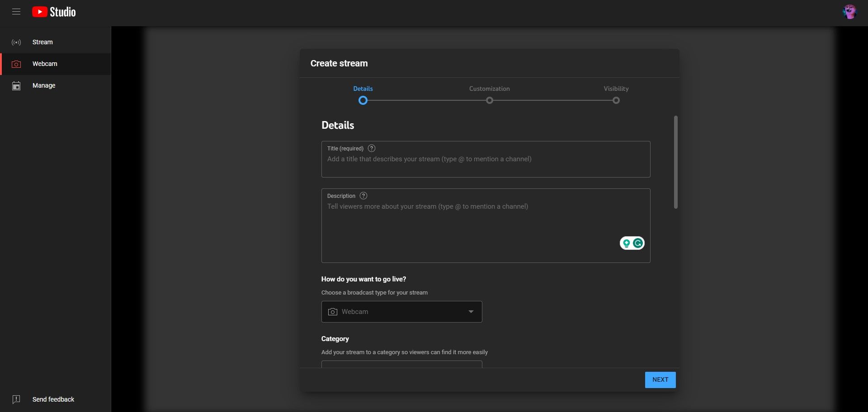Open the broadcast type Webcam dropdown
This screenshot has height=412, width=868.
[x=401, y=312]
